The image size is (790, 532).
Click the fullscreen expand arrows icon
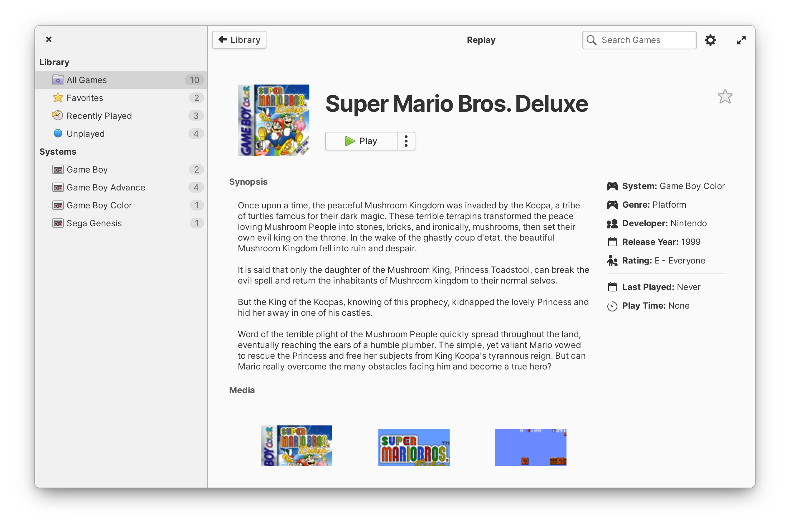tap(741, 40)
